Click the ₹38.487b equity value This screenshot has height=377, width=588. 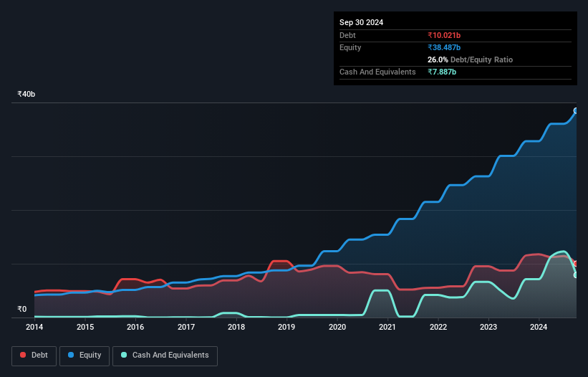(444, 47)
